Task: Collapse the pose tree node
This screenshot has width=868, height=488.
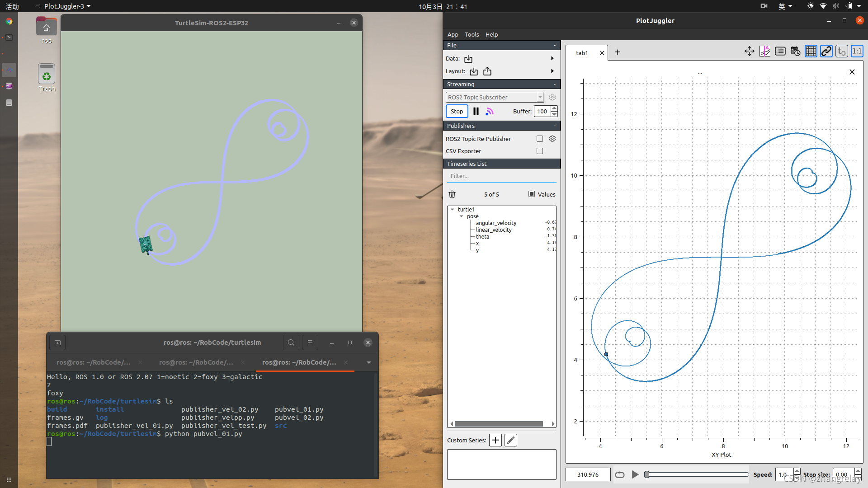Action: coord(461,216)
